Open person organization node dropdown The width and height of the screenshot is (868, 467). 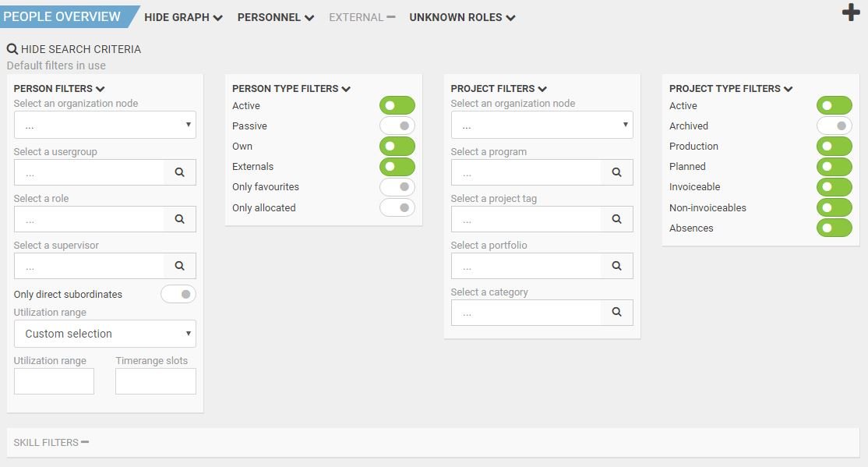click(105, 125)
